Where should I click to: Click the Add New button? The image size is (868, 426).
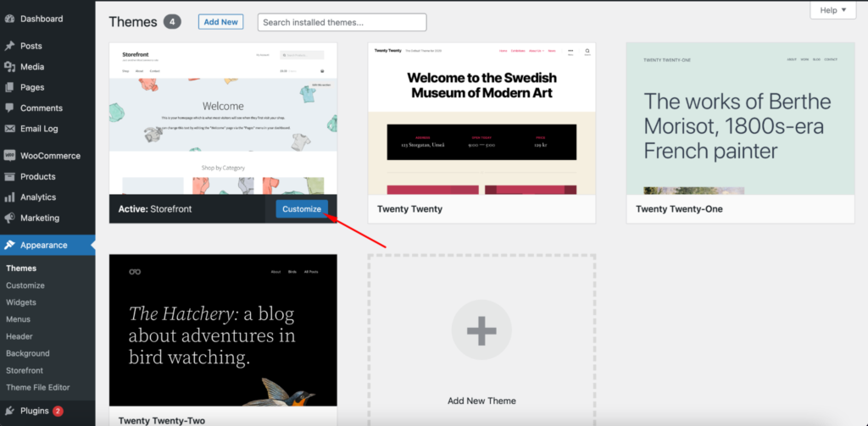pos(221,22)
